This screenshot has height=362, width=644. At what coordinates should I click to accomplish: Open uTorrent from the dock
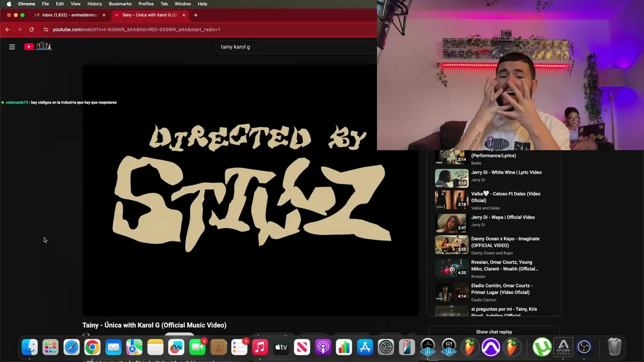[x=542, y=347]
